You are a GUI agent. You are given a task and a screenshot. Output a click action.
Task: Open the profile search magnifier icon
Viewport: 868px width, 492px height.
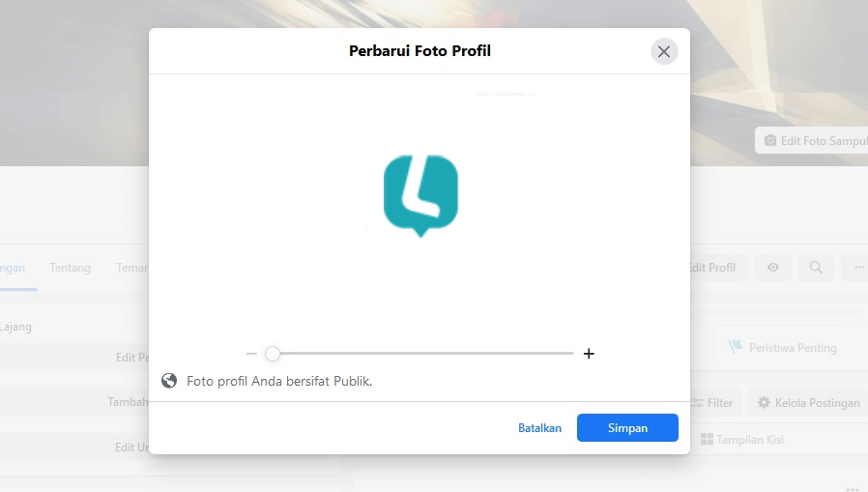pos(816,268)
